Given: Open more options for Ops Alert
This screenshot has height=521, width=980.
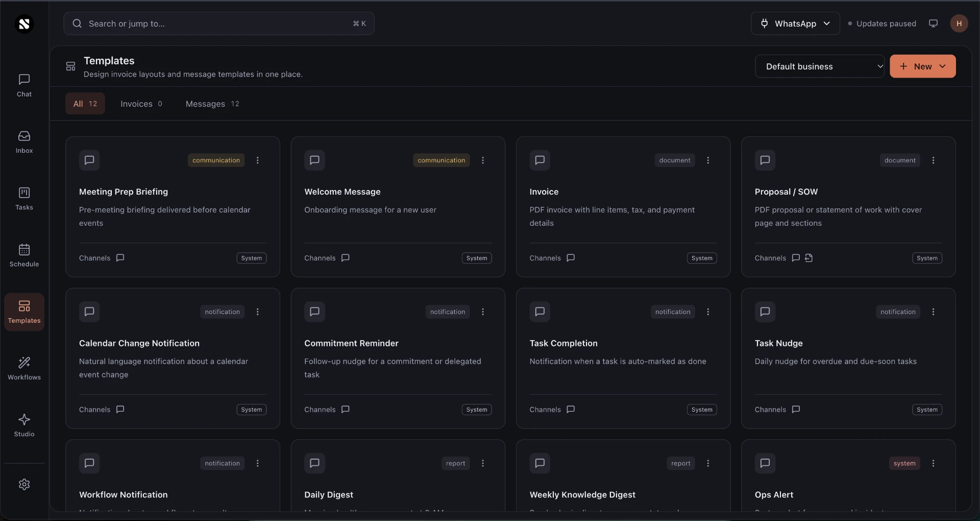Looking at the screenshot, I should pyautogui.click(x=933, y=463).
